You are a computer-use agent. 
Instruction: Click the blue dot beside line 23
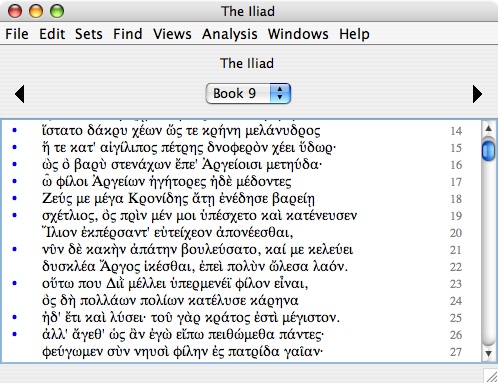point(14,283)
